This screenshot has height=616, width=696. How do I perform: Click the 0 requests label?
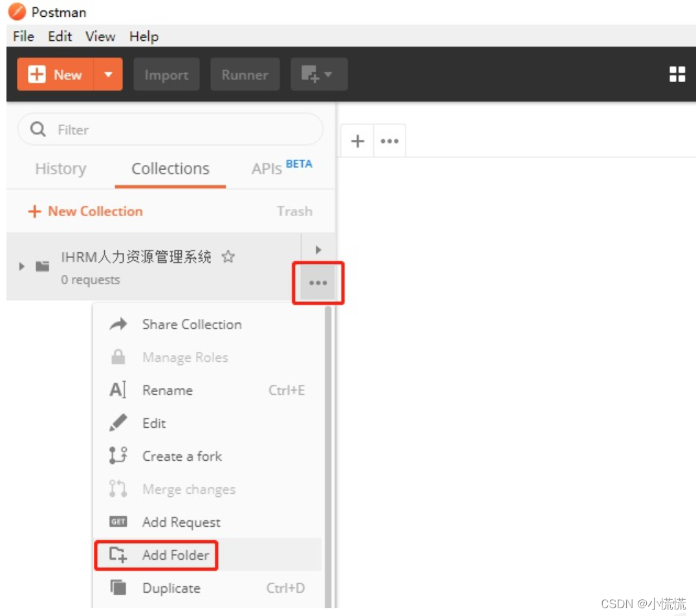(91, 280)
